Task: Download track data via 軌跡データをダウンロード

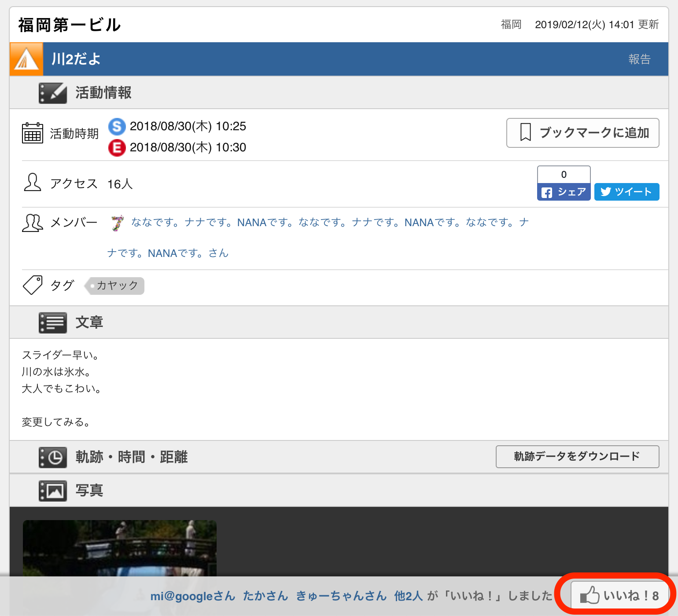Action: (x=578, y=457)
